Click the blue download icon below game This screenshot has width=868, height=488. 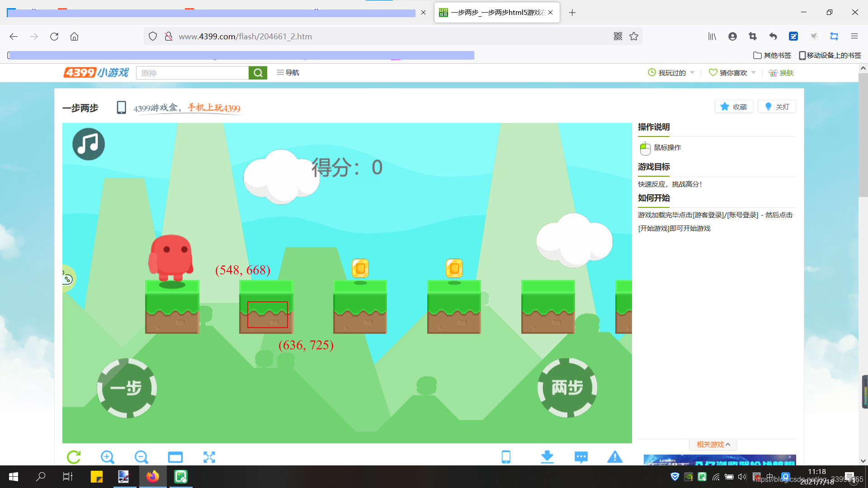(x=547, y=457)
